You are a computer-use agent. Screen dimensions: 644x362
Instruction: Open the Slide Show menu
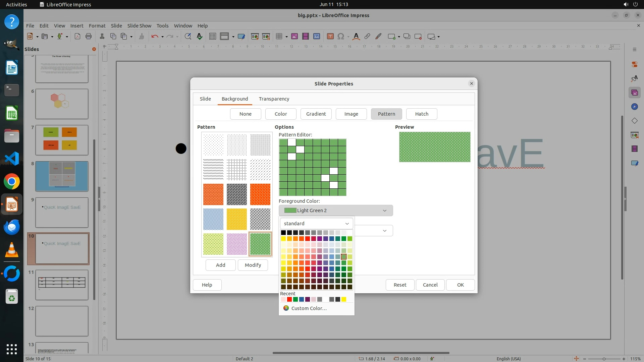tap(139, 25)
